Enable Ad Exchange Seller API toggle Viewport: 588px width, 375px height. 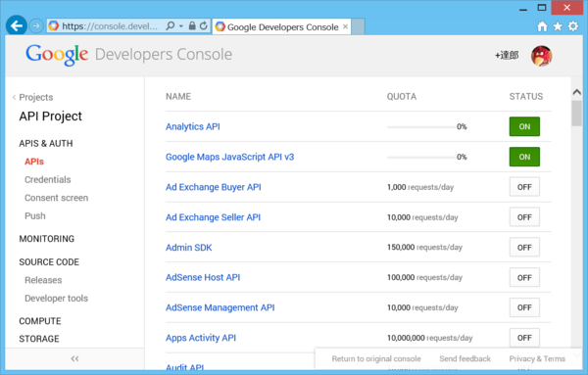(x=524, y=217)
